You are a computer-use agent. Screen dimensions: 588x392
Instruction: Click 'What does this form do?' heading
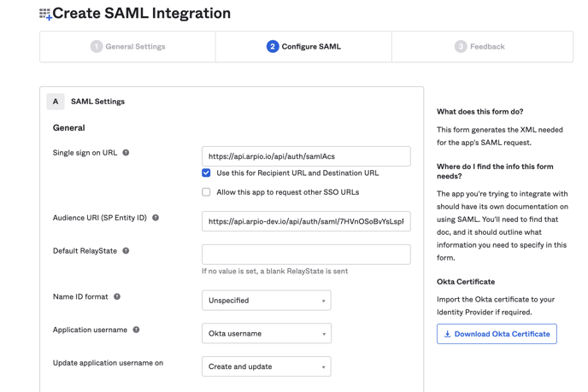480,112
